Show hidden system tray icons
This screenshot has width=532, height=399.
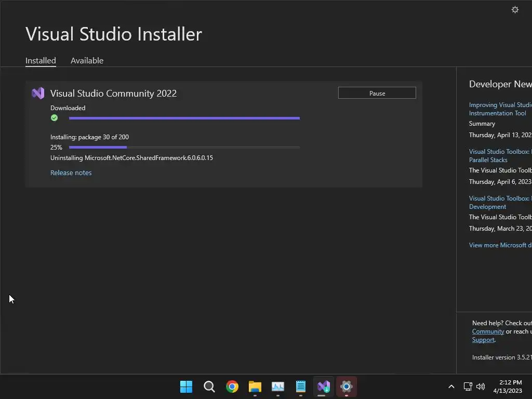451,387
